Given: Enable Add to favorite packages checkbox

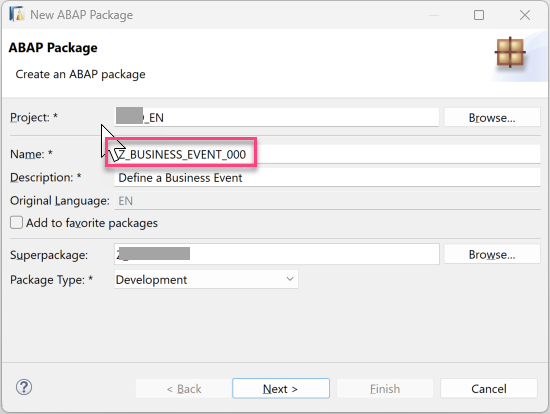Looking at the screenshot, I should [16, 223].
